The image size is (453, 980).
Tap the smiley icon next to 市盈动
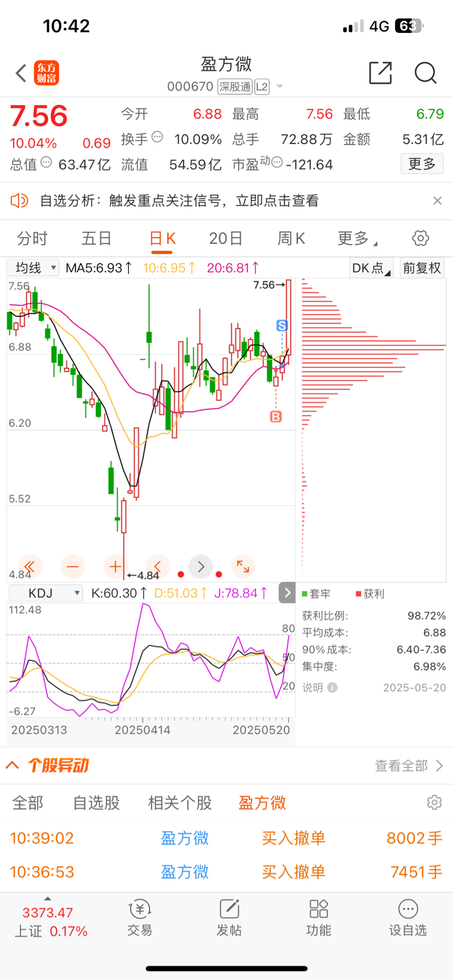277,162
